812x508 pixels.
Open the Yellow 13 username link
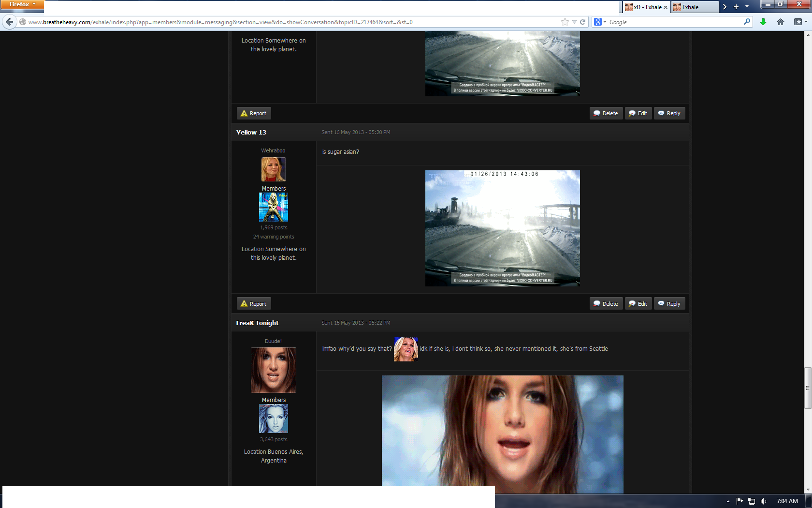[251, 132]
